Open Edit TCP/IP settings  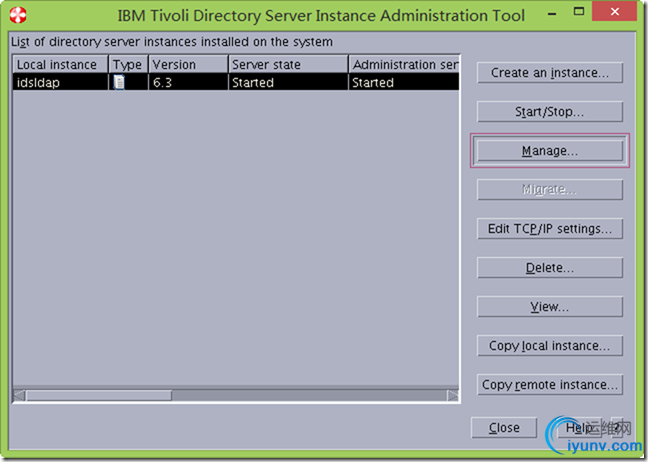pyautogui.click(x=550, y=229)
